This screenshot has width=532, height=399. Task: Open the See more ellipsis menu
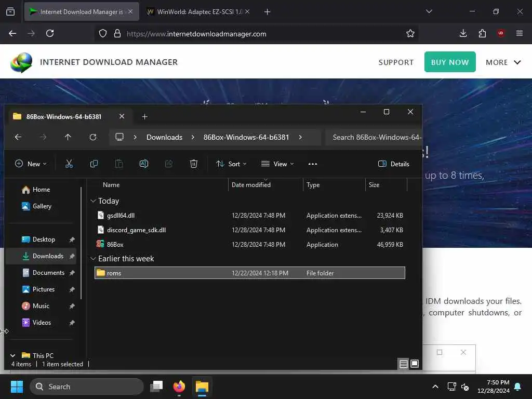312,164
